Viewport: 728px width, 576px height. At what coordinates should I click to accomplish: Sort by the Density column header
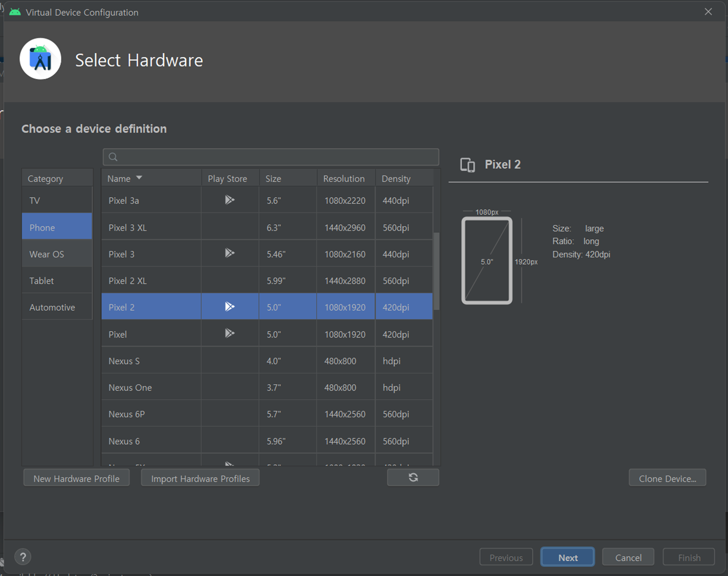coord(404,178)
